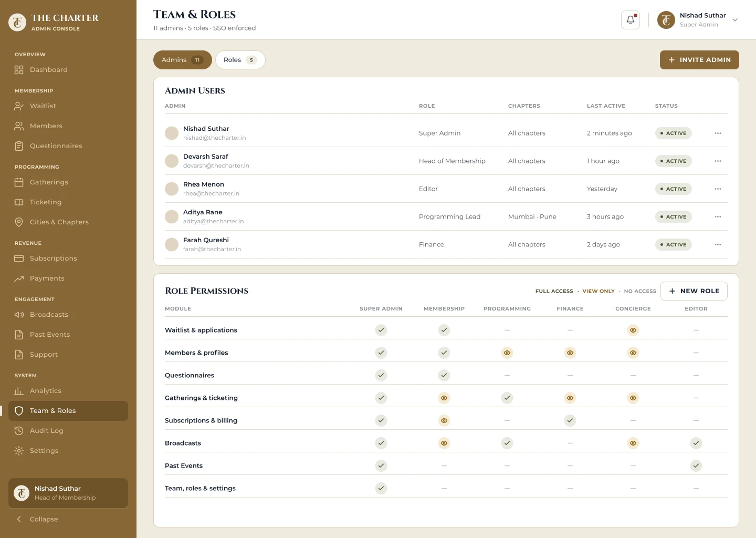Screen dimensions: 756x538
Task: Open row options for Aditya Rane
Action: [x=718, y=217]
